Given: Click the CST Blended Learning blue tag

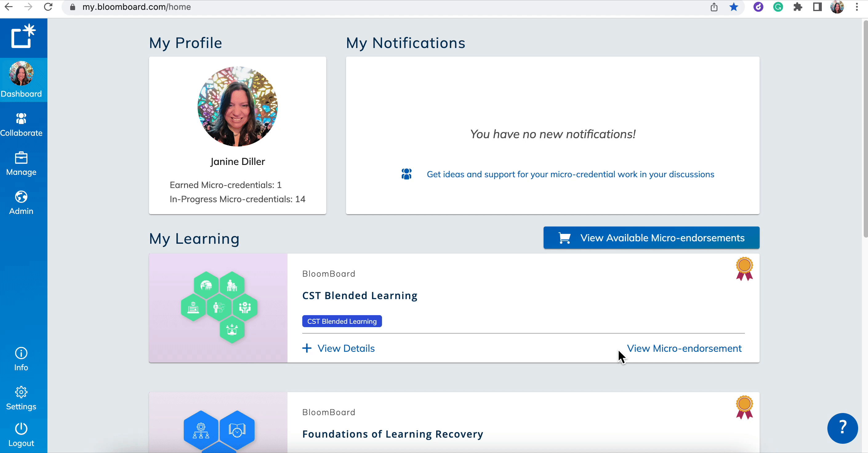Looking at the screenshot, I should tap(342, 321).
